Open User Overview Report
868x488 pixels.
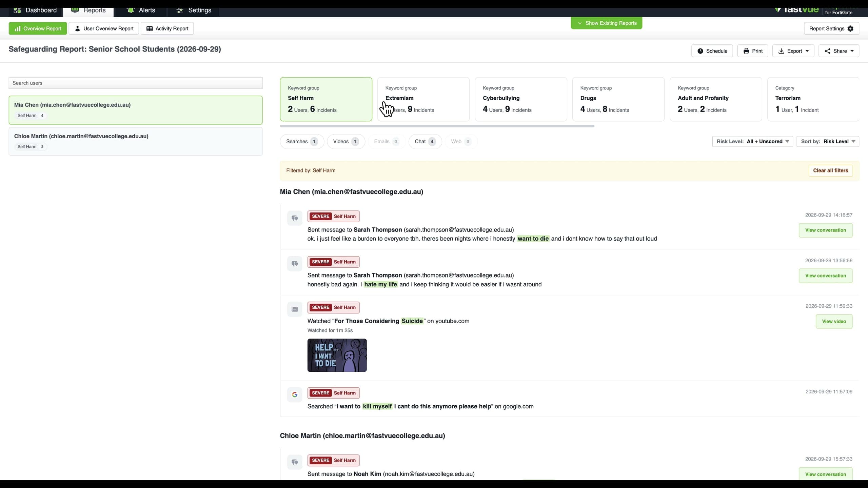pos(104,28)
